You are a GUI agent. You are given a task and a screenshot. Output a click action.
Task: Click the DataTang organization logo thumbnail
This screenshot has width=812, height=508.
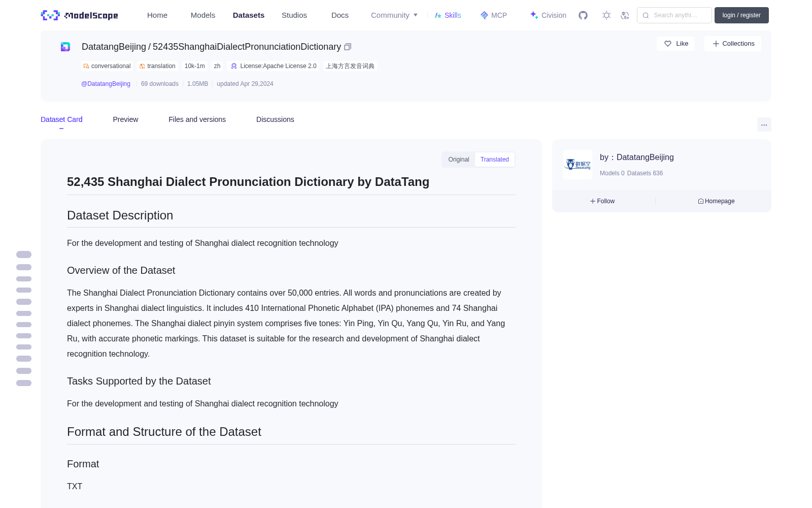tap(578, 165)
